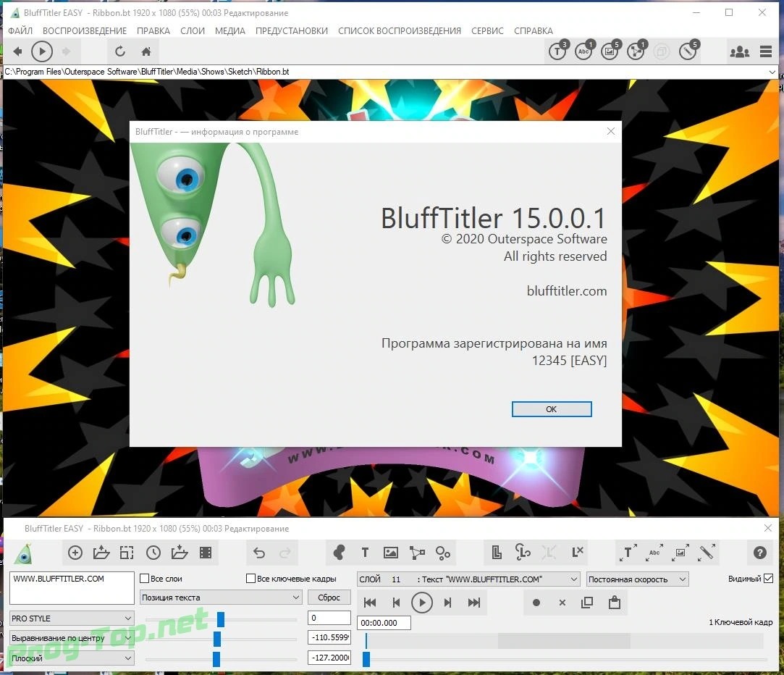Open the ПРЕДУСТАНОВКИ menu
Image resolution: width=784 pixels, height=675 pixels.
[292, 30]
